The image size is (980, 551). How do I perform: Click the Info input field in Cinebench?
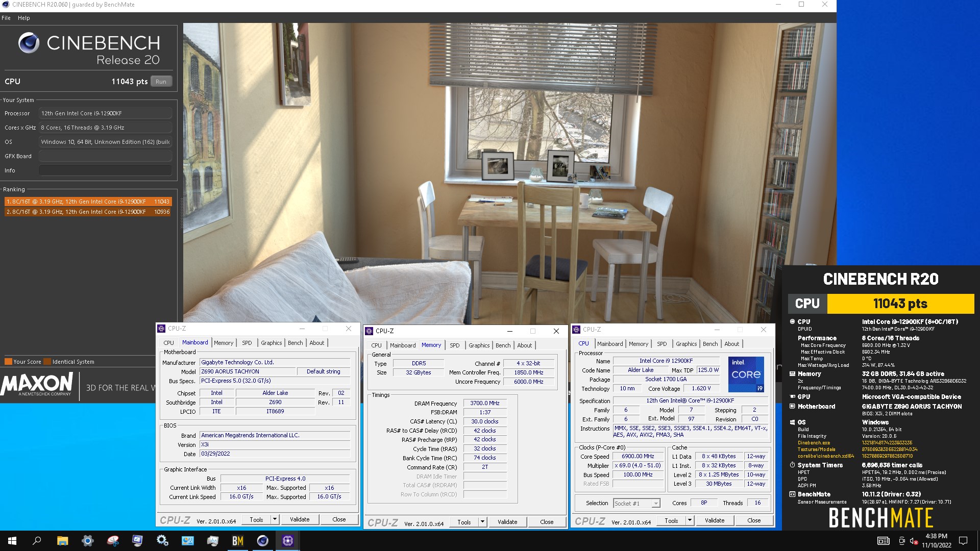(105, 170)
